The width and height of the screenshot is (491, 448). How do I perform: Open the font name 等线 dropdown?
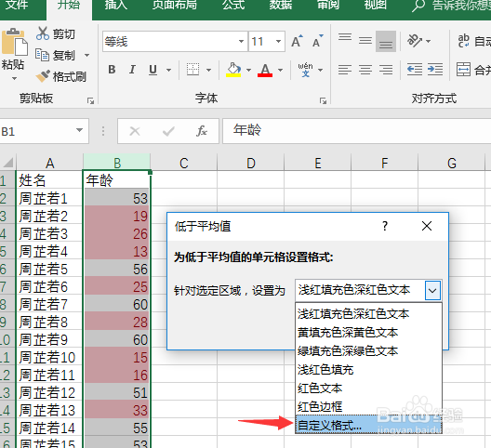tap(241, 41)
